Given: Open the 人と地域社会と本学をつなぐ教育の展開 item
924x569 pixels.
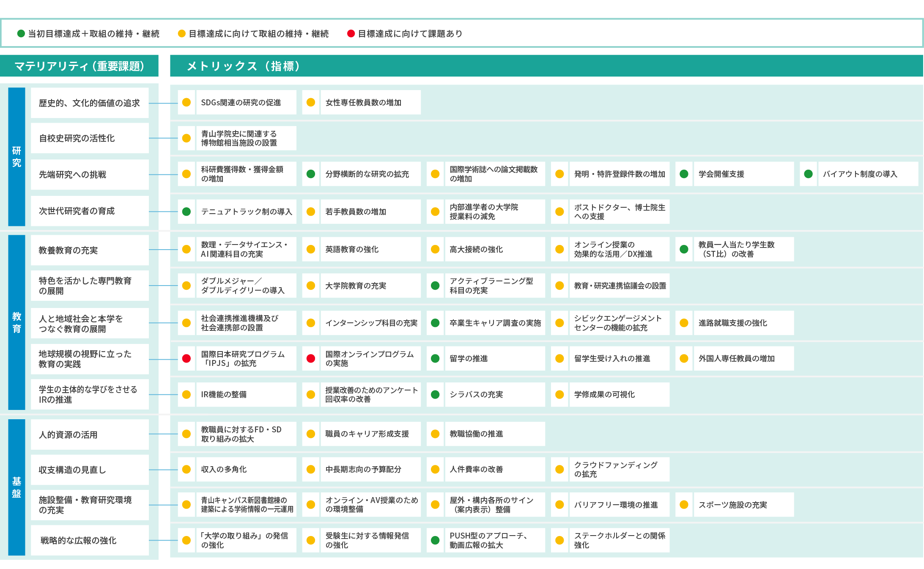Looking at the screenshot, I should [x=90, y=323].
